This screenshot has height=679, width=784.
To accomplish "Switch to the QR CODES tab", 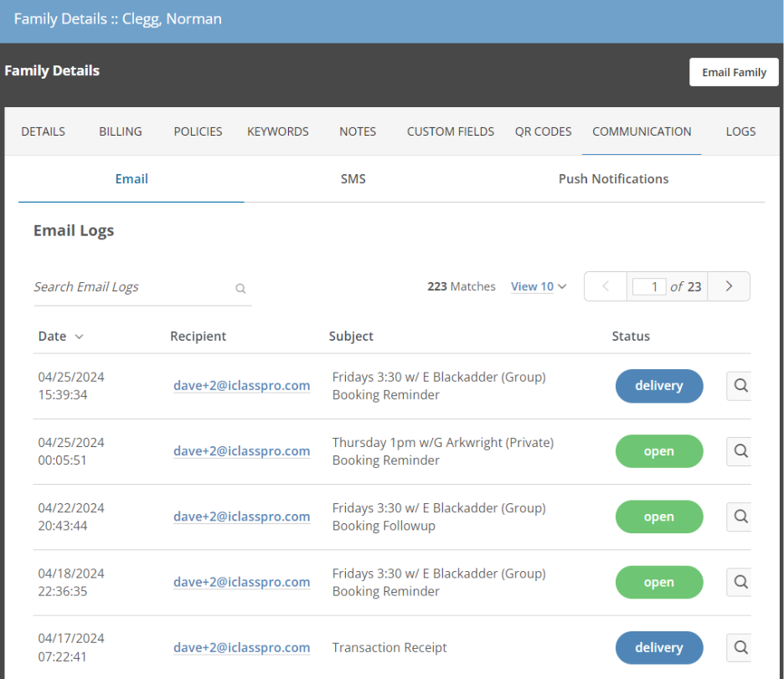I will click(543, 131).
